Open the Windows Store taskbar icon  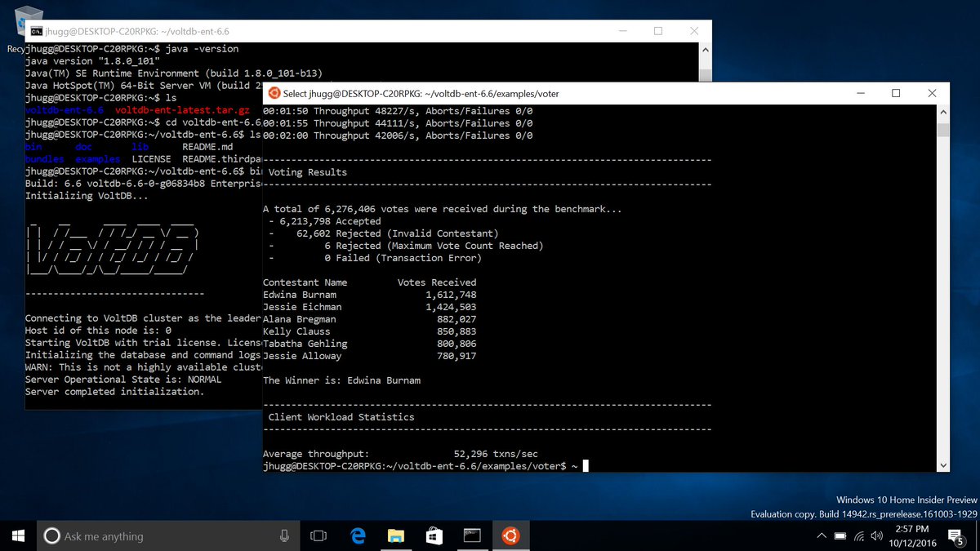(x=434, y=535)
